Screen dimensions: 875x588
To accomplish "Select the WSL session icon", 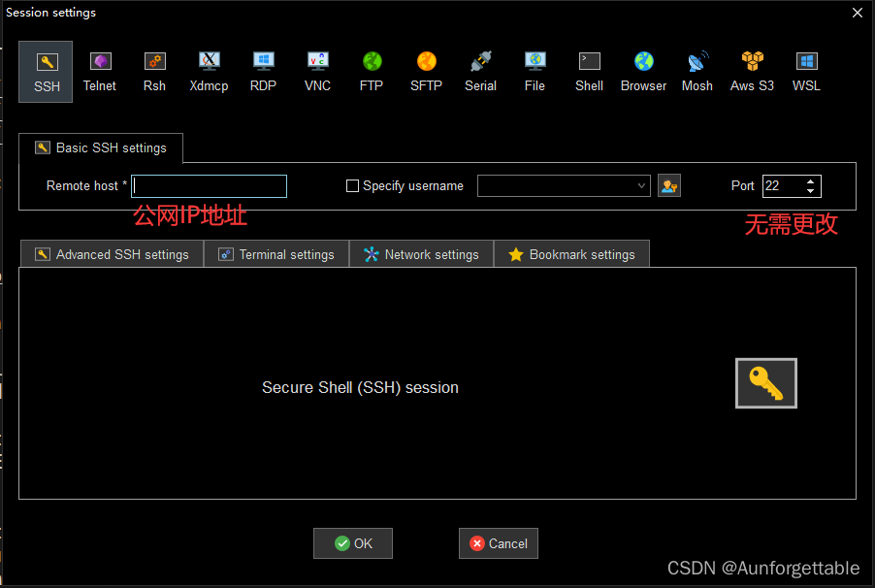I will pyautogui.click(x=806, y=72).
